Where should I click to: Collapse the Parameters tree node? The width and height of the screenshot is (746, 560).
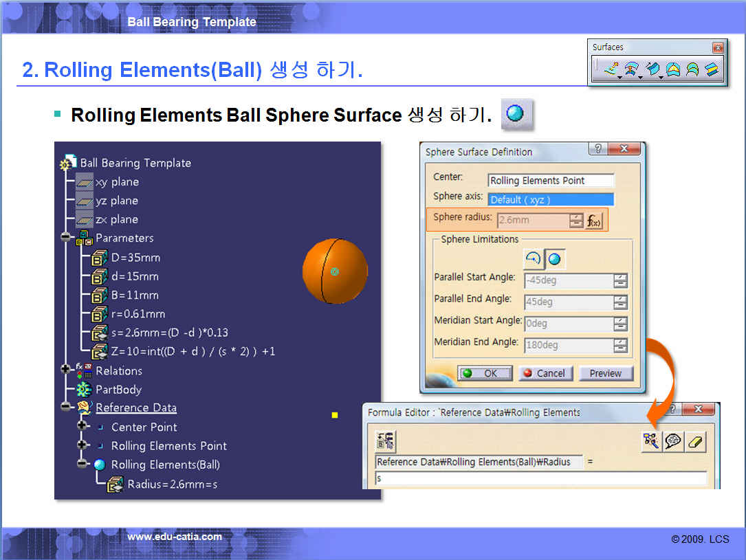click(x=67, y=238)
